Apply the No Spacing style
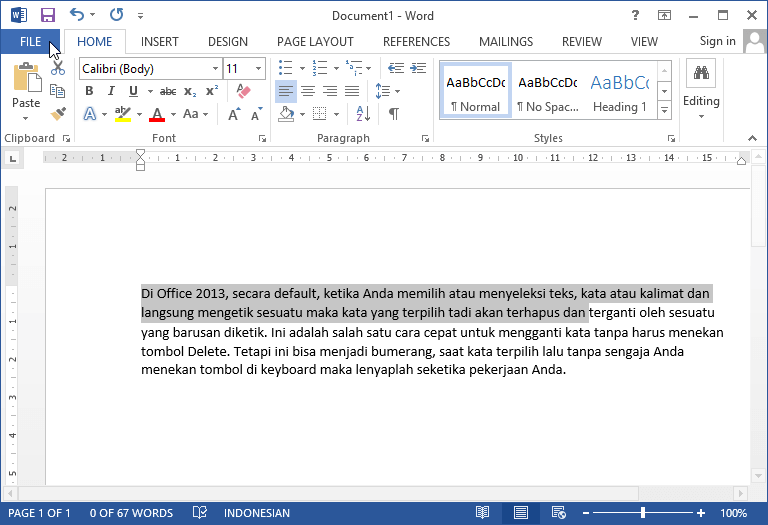 [x=548, y=91]
